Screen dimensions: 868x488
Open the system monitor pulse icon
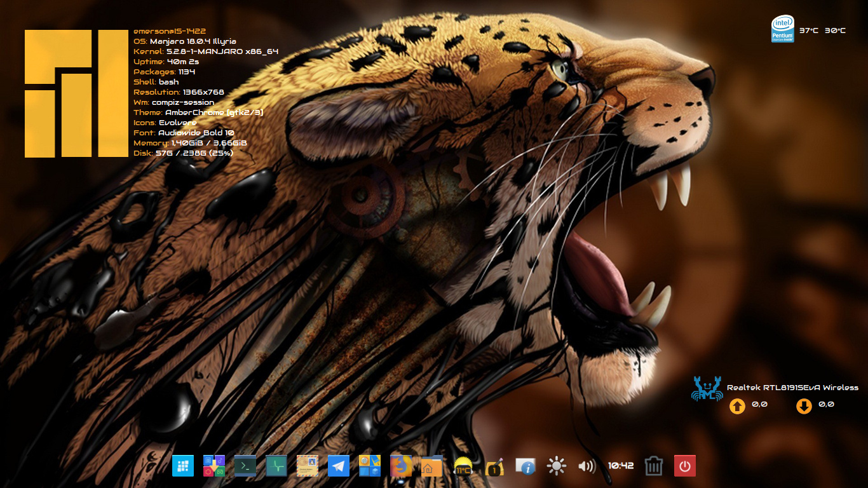[x=276, y=466]
